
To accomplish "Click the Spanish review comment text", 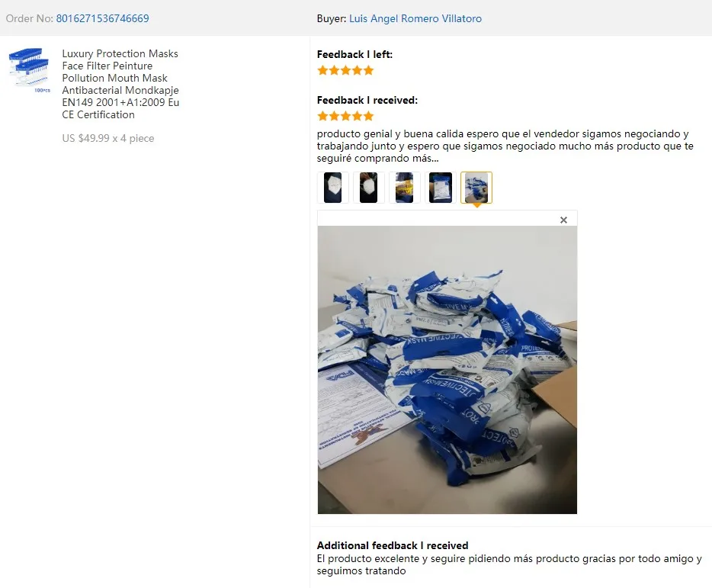I will point(505,146).
